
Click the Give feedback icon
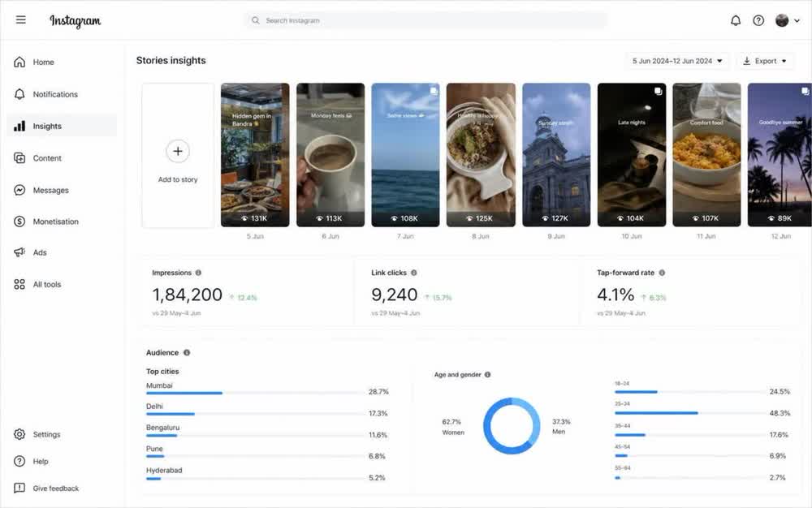19,488
